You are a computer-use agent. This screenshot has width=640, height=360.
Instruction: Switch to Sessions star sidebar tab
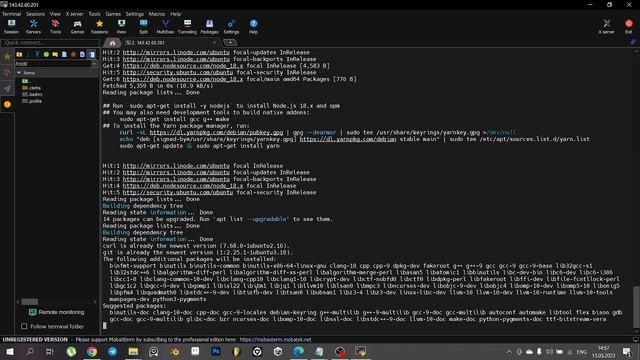click(x=7, y=57)
